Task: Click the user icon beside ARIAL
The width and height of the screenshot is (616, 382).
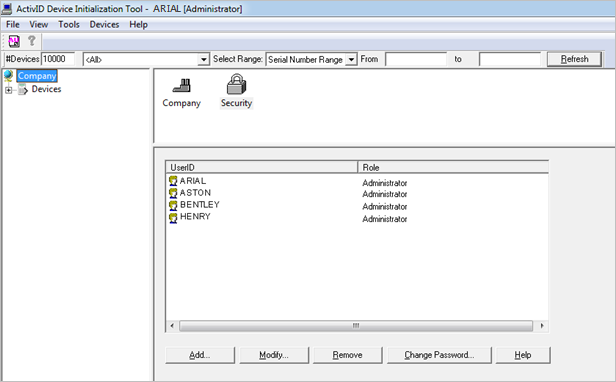Action: [x=173, y=181]
